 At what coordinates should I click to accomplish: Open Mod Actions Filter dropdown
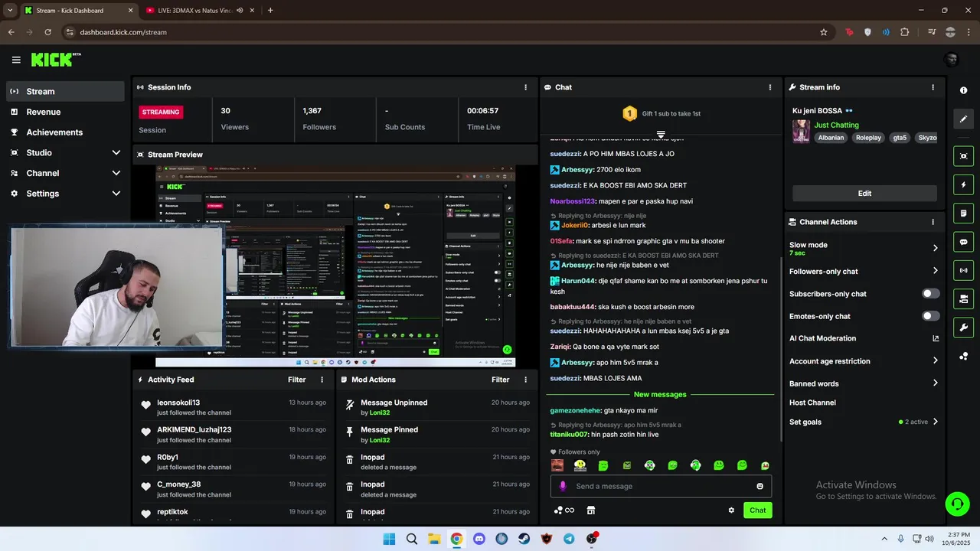click(x=501, y=380)
